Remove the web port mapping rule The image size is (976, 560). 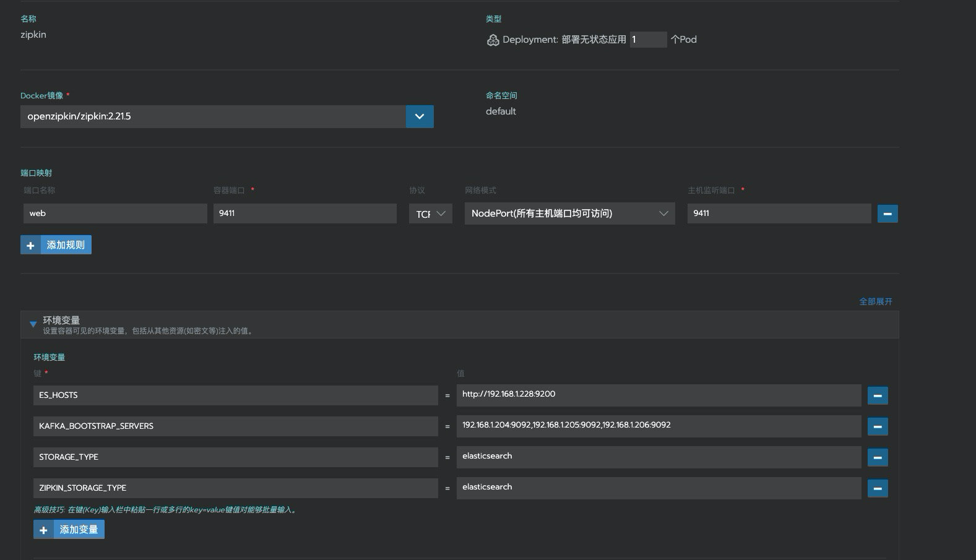point(887,213)
